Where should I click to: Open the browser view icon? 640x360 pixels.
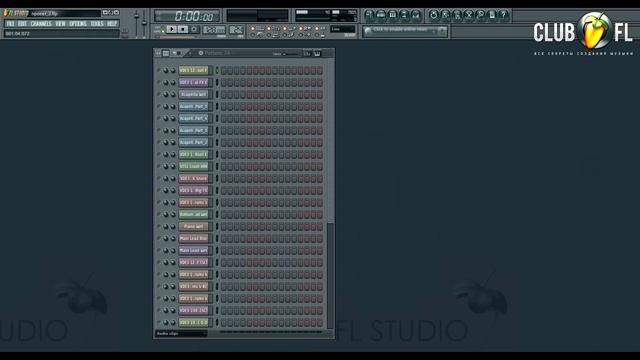[x=404, y=15]
